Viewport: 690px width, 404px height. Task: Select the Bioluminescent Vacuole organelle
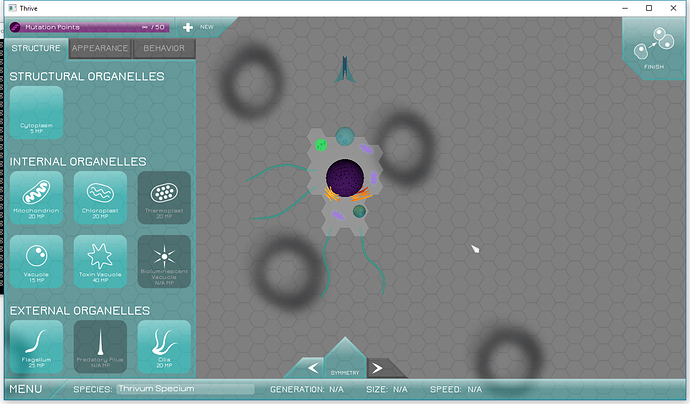[x=164, y=261]
